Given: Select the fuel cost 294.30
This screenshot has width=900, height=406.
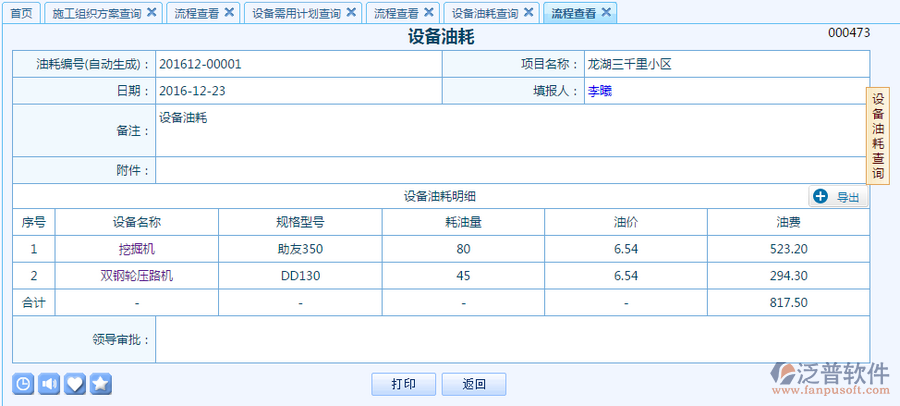Looking at the screenshot, I should 789,276.
